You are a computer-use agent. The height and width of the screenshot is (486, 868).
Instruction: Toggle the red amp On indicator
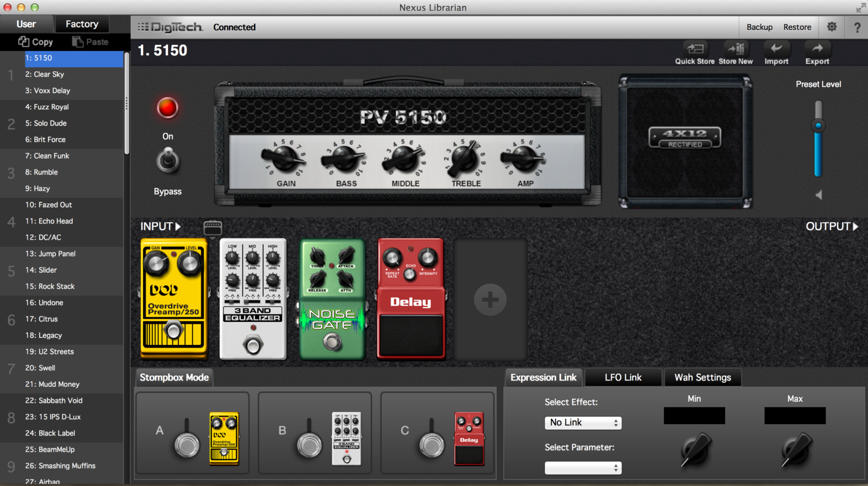point(167,108)
